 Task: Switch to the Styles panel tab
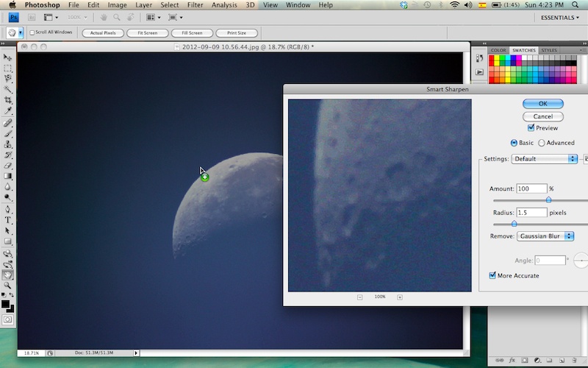tap(549, 50)
